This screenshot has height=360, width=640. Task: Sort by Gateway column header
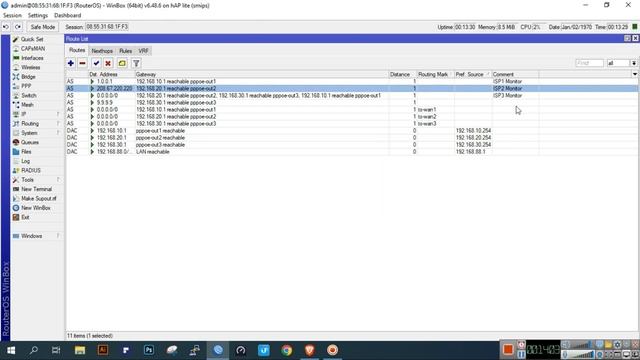pos(261,74)
